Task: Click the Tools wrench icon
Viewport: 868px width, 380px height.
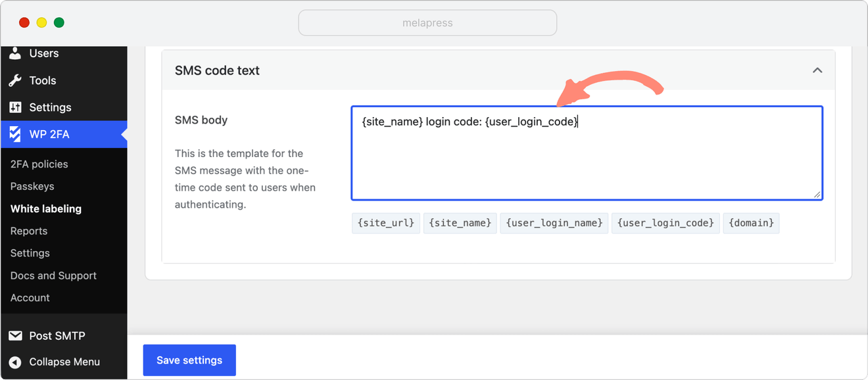Action: click(15, 80)
